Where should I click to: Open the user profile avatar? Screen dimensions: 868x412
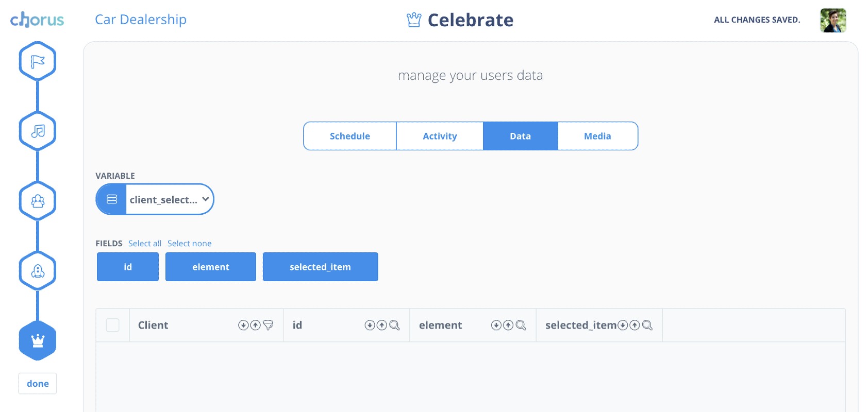tap(833, 20)
